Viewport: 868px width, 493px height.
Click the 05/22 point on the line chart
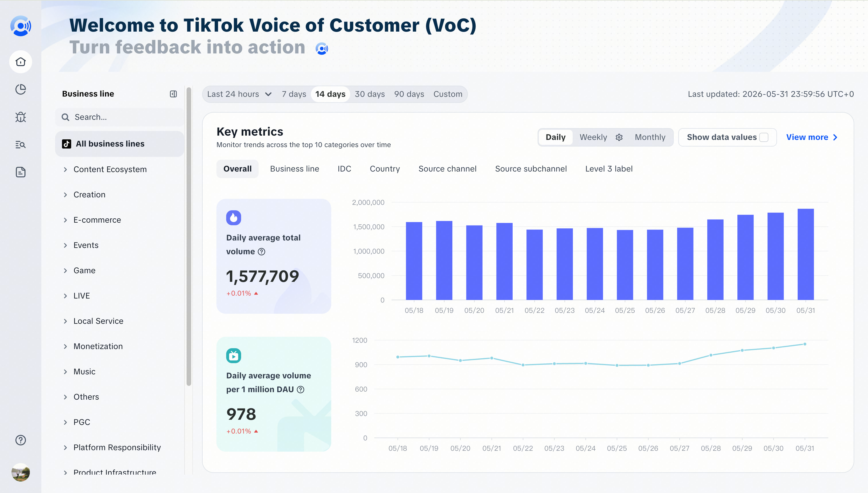coord(523,365)
